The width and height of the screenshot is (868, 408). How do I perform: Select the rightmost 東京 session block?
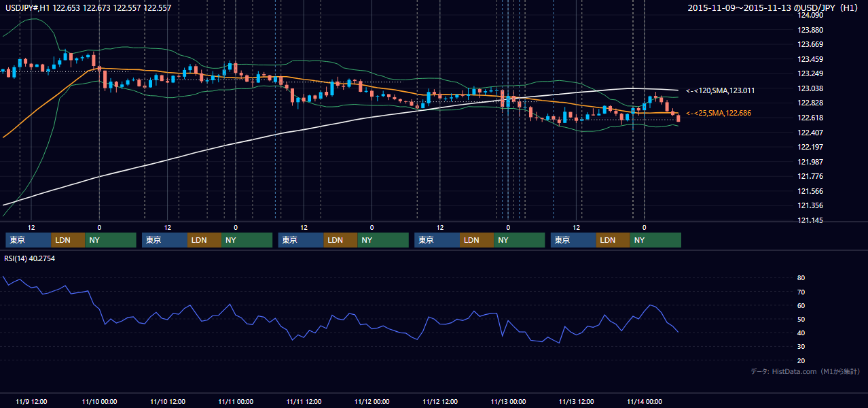574,240
